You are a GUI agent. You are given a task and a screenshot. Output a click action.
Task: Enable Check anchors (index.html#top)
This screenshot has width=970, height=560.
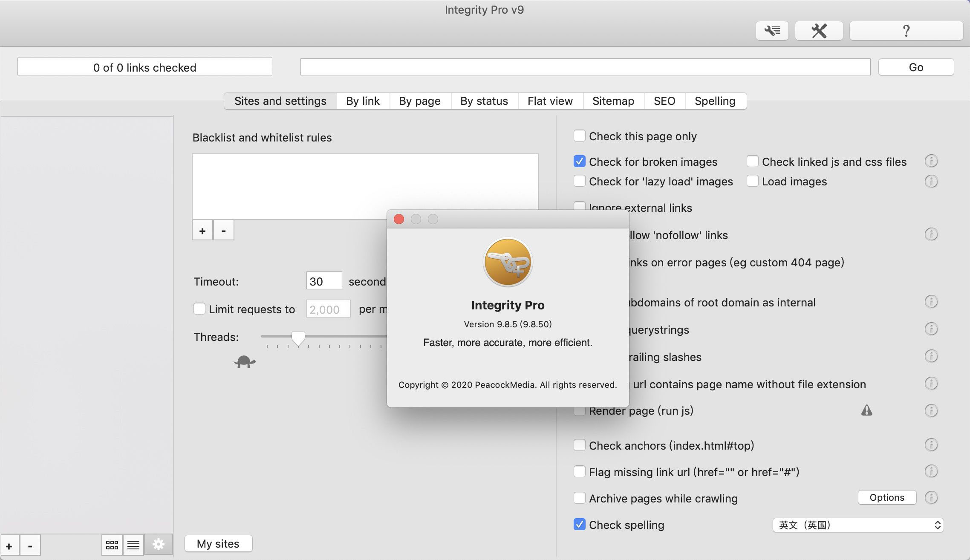pos(579,445)
